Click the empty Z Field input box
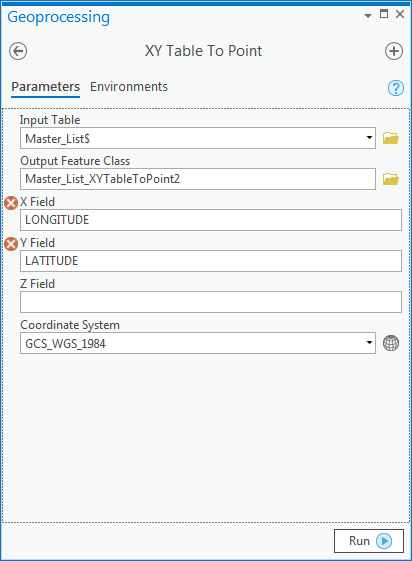412x561 pixels. pyautogui.click(x=211, y=302)
